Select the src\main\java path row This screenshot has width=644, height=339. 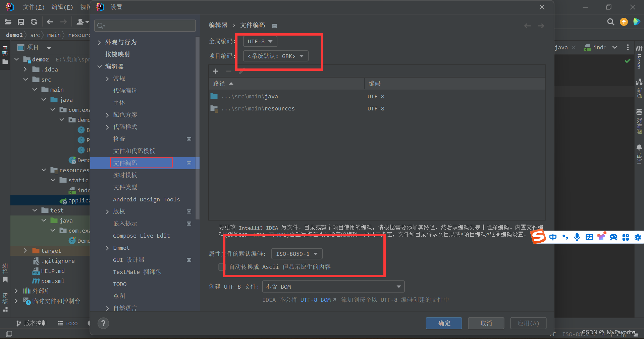coord(377,96)
